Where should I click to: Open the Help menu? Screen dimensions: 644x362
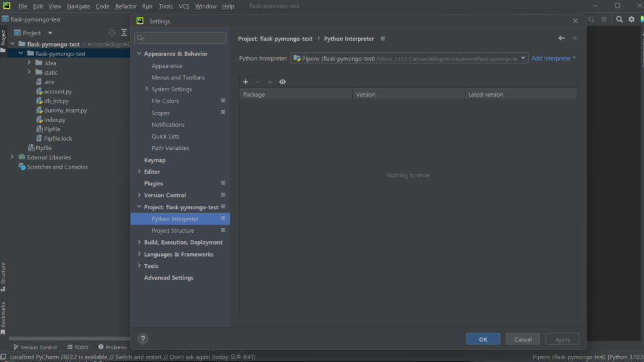point(228,6)
